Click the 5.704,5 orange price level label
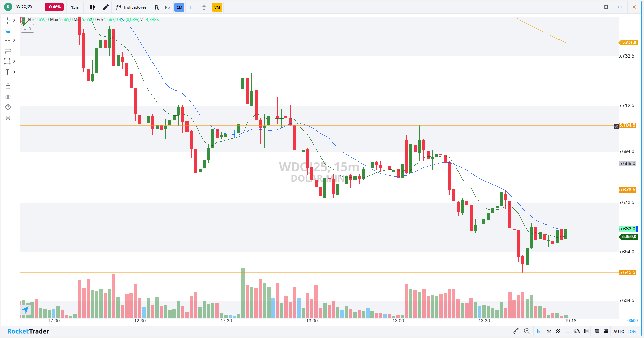 pos(627,125)
